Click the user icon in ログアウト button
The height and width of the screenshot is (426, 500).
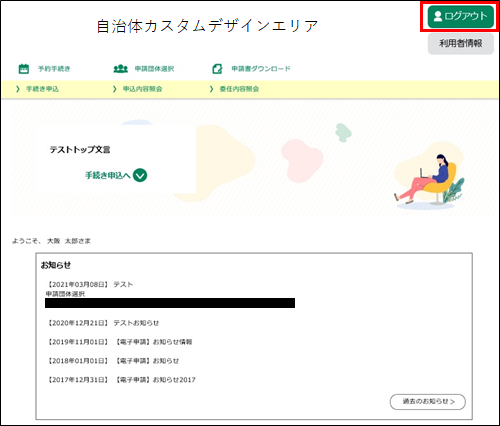(x=438, y=16)
